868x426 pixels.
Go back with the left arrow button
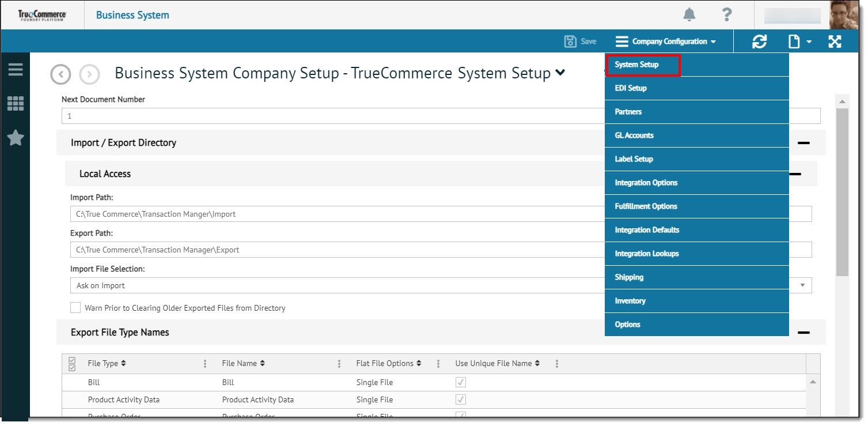(x=60, y=74)
